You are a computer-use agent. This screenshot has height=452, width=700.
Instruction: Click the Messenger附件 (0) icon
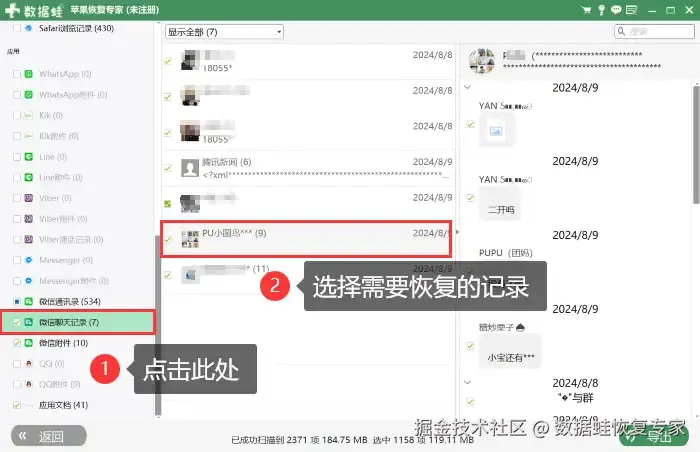[29, 281]
